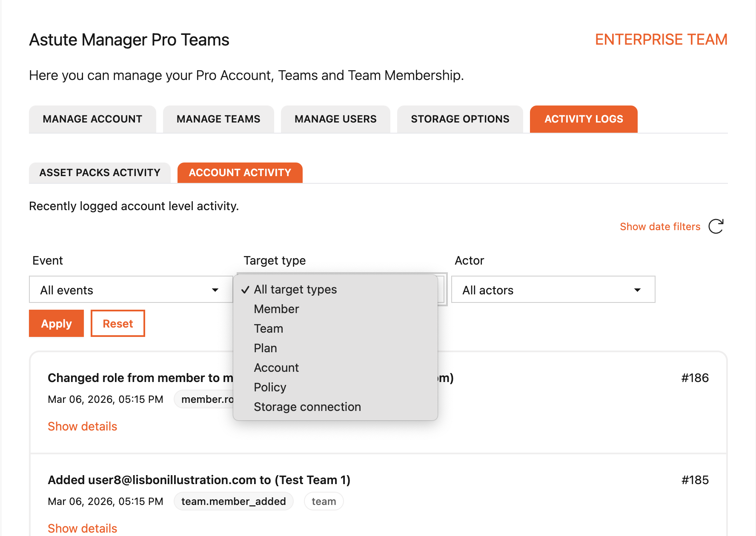Show details for log entry #186

pos(82,426)
